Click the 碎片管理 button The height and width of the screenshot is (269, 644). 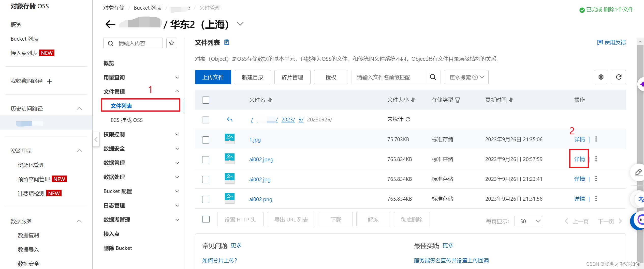[x=292, y=77]
